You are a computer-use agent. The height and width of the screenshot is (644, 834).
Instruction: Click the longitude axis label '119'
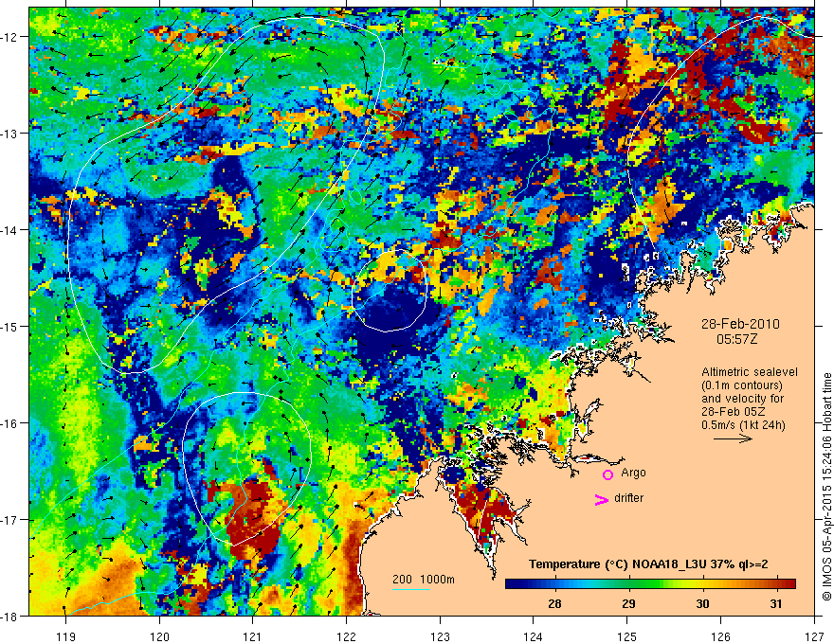tap(66, 636)
